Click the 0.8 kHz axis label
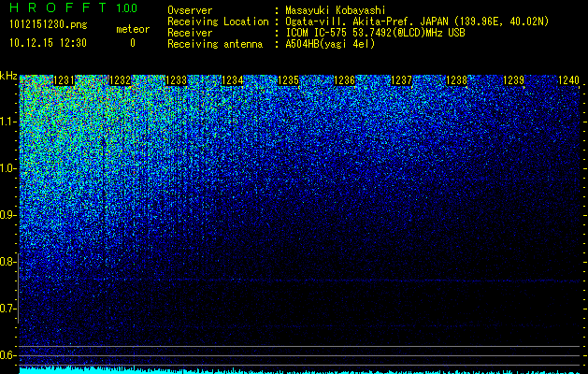The image size is (588, 374). 7,262
